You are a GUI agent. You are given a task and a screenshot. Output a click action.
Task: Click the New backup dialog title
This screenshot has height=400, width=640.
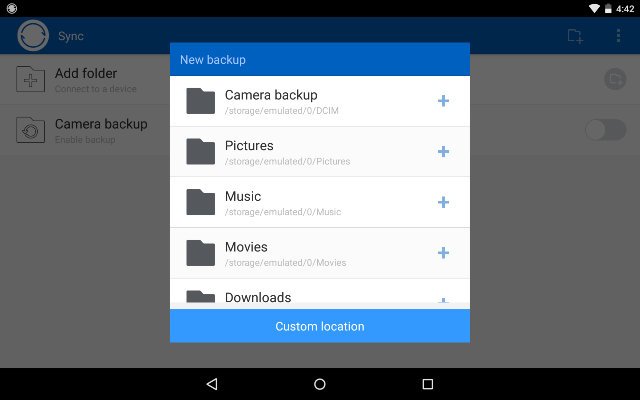coord(213,60)
